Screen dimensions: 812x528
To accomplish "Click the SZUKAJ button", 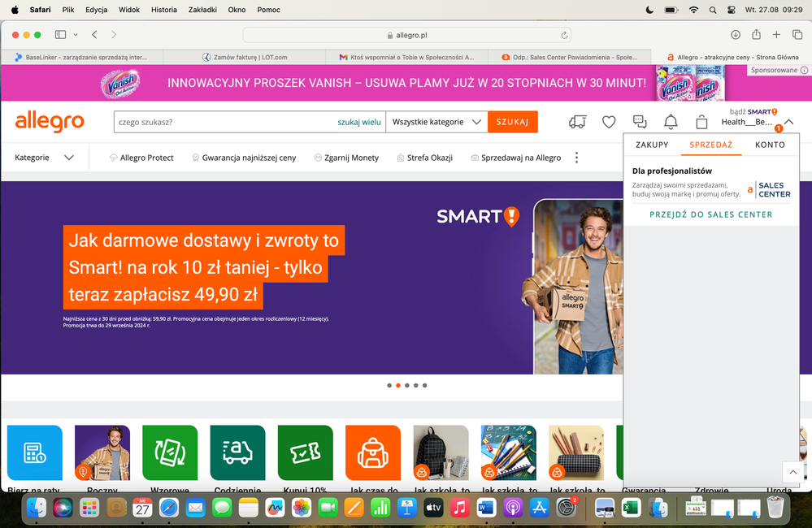I will click(x=513, y=122).
